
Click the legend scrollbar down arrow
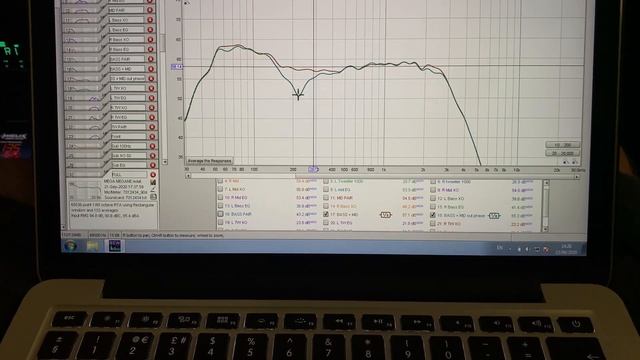pos(545,229)
